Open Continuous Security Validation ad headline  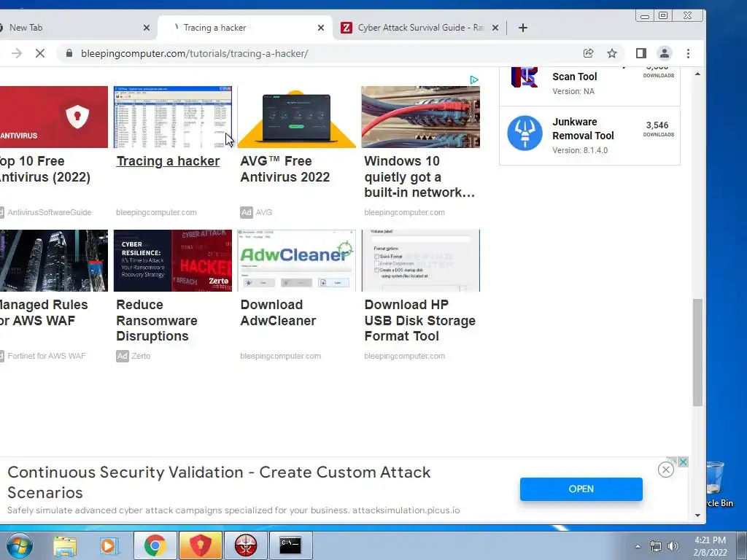pos(219,482)
